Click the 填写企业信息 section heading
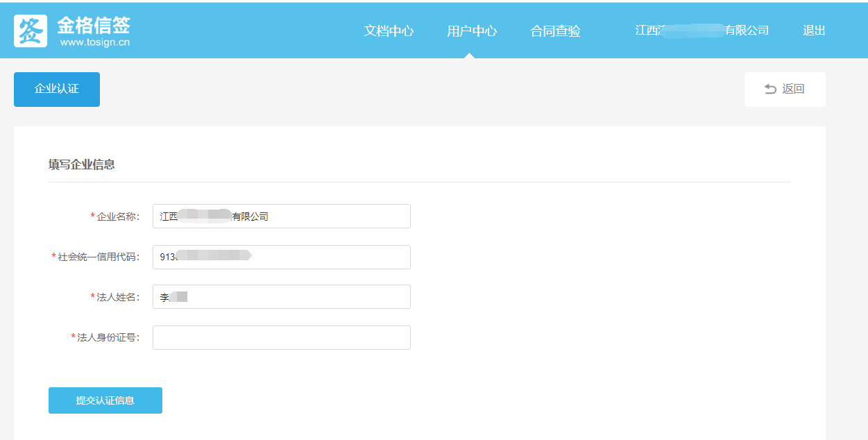Viewport: 868px width, 440px height. tap(81, 164)
